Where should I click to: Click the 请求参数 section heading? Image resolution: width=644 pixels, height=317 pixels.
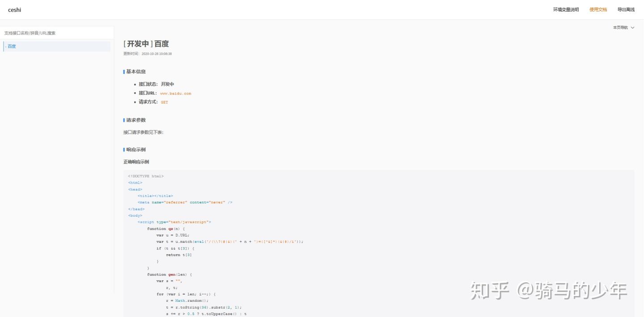136,120
